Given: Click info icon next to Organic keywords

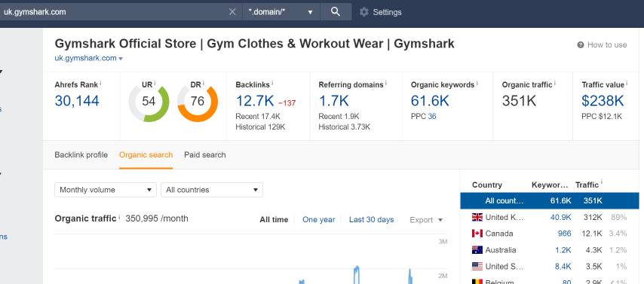Looking at the screenshot, I should click(477, 83).
